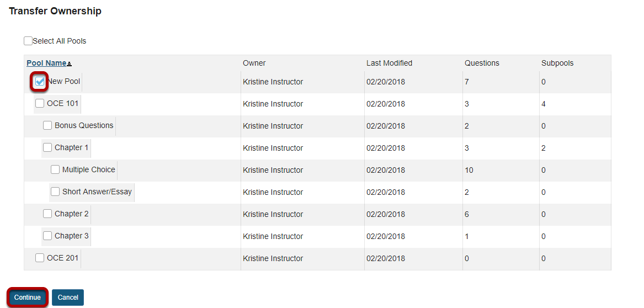
Task: Click the Cancel button
Action: (x=68, y=298)
